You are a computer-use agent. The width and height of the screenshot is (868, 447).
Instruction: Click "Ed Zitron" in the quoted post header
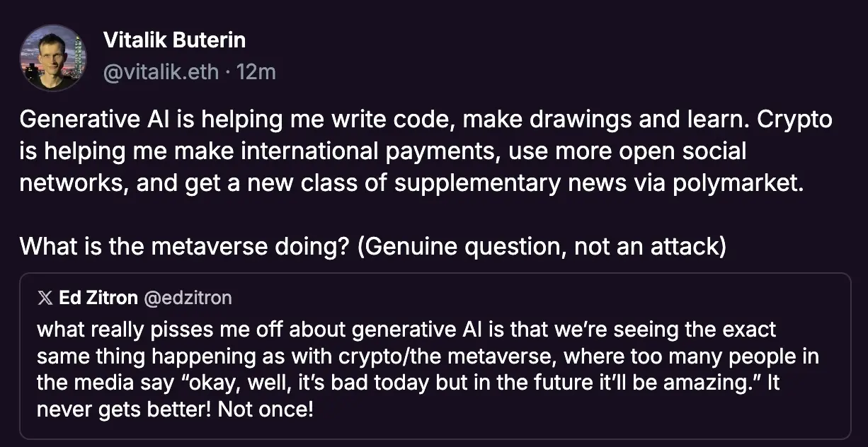[x=96, y=298]
